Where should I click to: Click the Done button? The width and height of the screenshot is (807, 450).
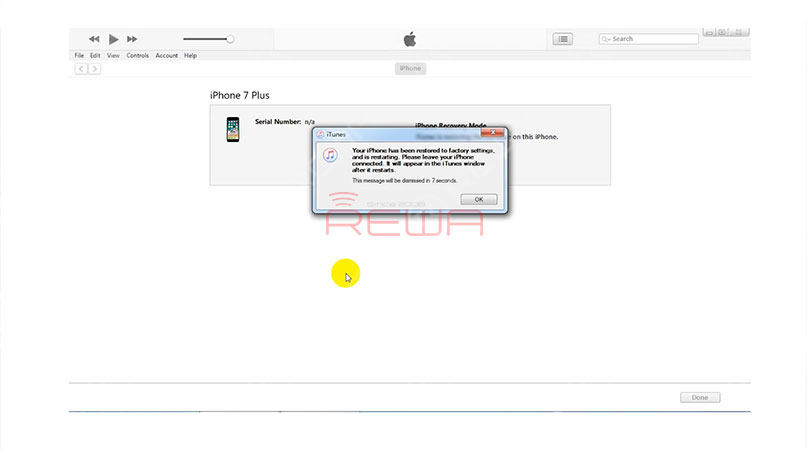(700, 397)
